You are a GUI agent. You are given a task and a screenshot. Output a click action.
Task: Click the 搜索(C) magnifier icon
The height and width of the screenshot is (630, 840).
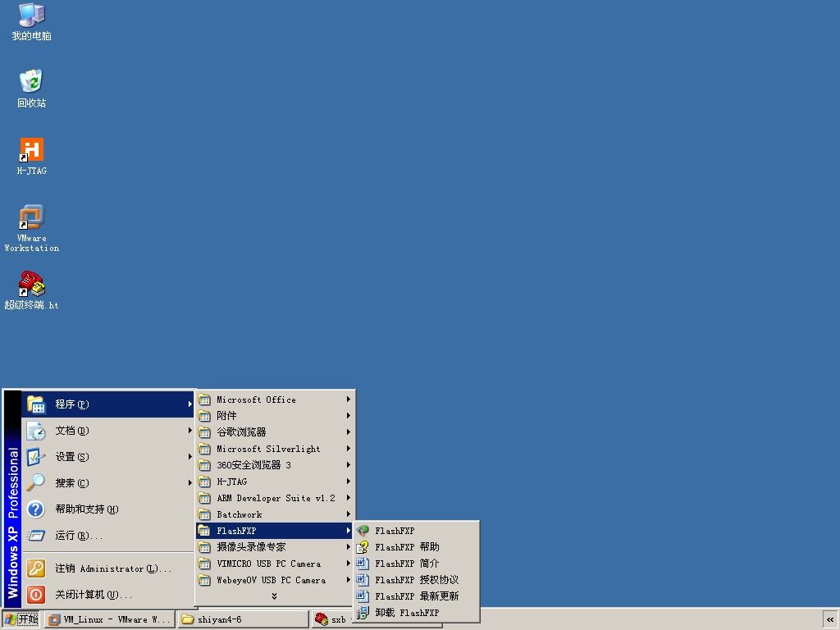click(36, 483)
